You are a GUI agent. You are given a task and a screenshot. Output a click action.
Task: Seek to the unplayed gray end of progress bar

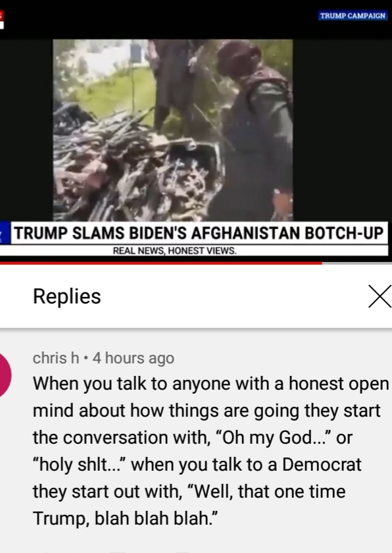tap(356, 263)
